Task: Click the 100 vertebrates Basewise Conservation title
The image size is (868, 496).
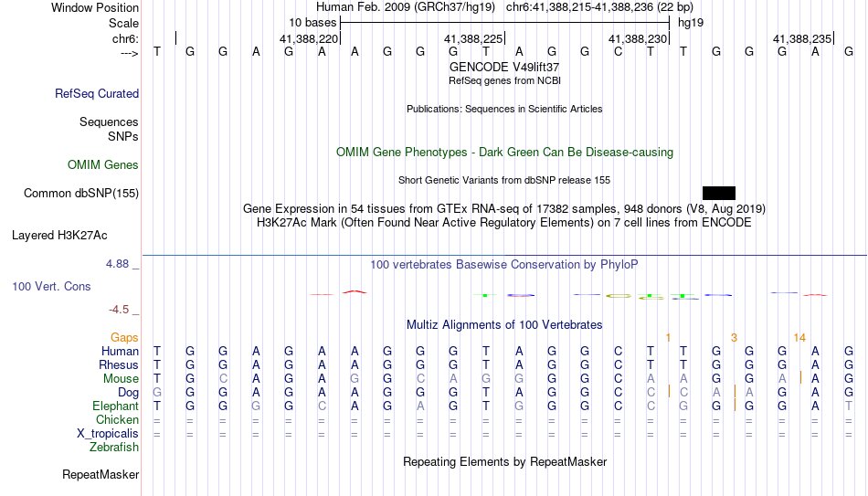Action: click(504, 265)
